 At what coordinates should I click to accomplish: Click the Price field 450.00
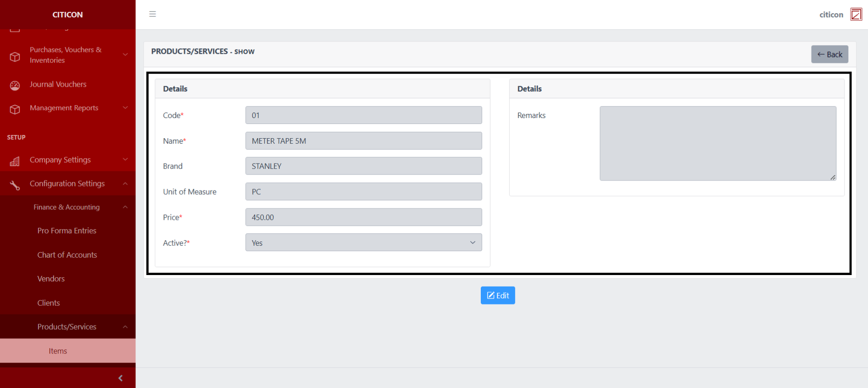pos(364,217)
